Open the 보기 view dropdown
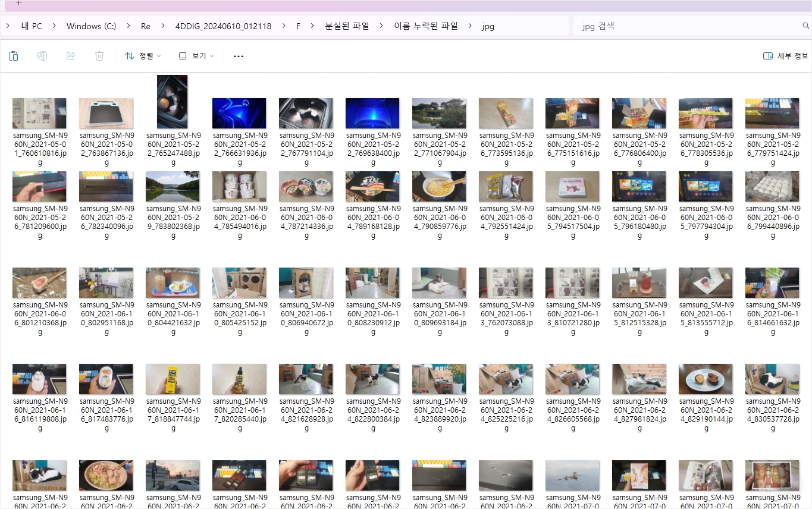812x509 pixels. 196,56
